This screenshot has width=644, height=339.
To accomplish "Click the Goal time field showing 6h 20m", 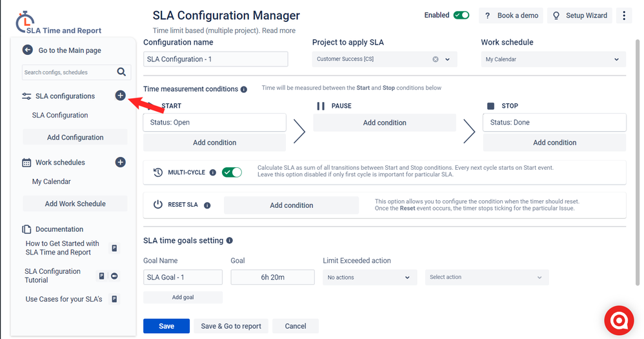I will [x=273, y=278].
